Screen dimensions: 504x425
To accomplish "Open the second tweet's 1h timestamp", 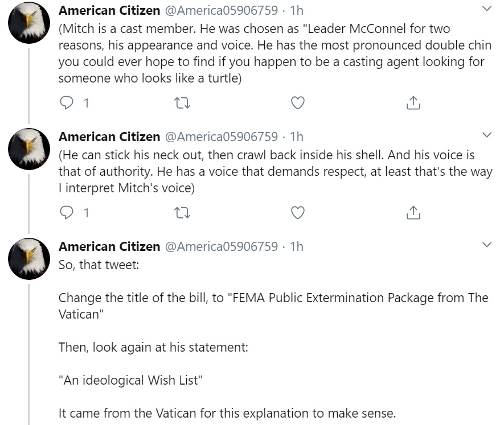I will (x=297, y=137).
